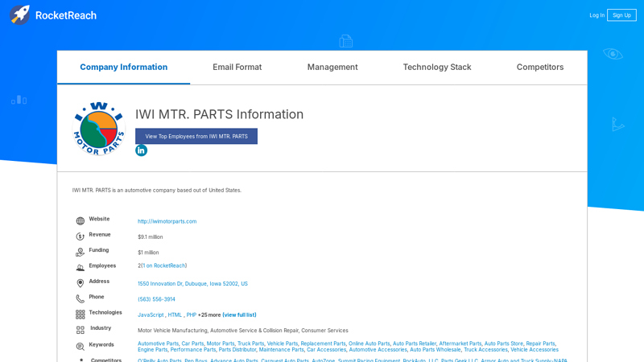644x362 pixels.
Task: Click the HTML technology link
Action: [175, 315]
